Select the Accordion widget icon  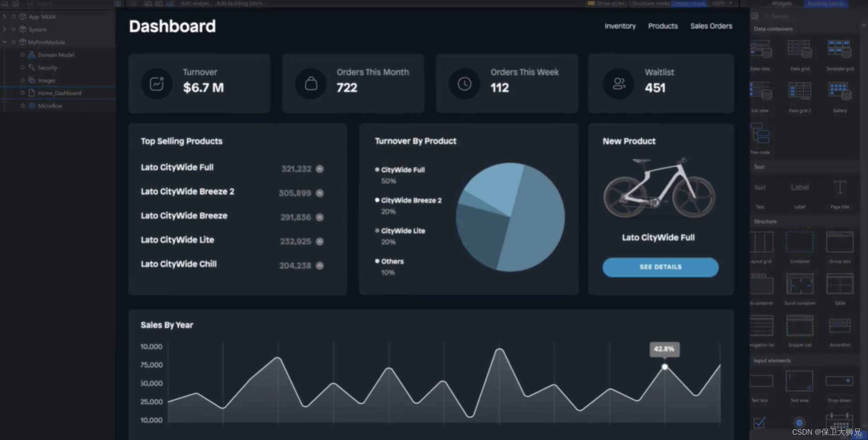[839, 326]
